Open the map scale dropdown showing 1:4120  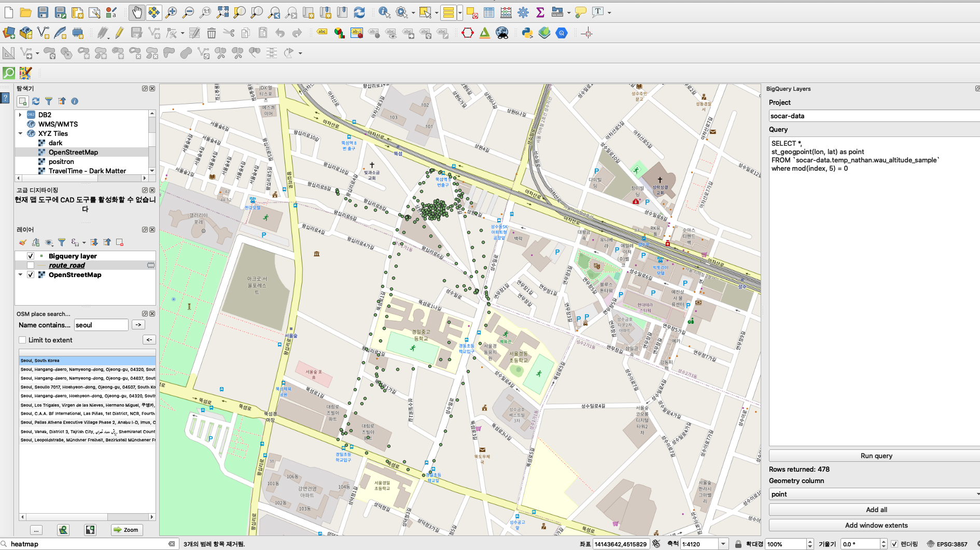[x=724, y=544]
